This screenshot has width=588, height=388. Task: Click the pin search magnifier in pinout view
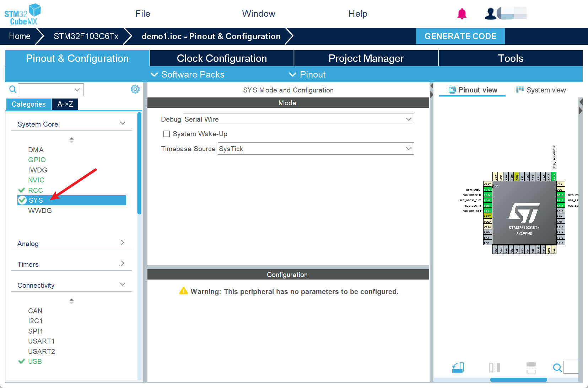pyautogui.click(x=557, y=367)
